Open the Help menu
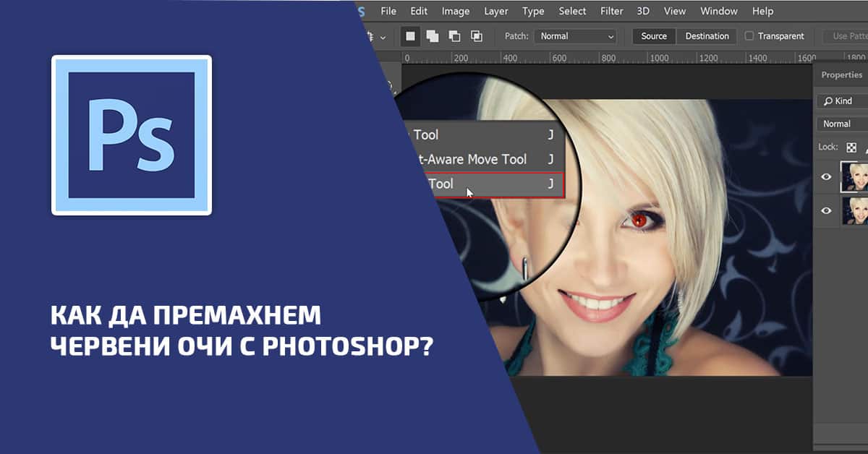Viewport: 868px width, 454px height. click(x=762, y=11)
